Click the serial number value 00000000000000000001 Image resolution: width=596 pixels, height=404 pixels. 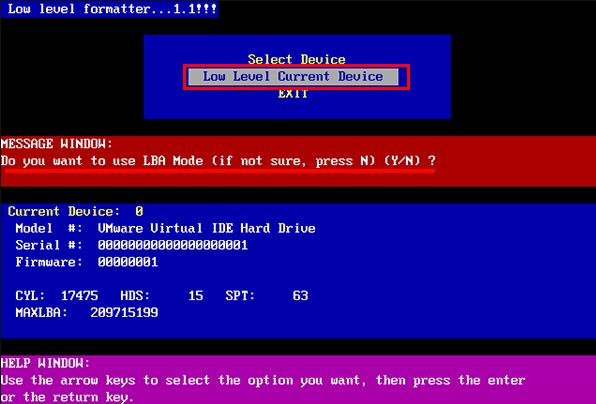coord(173,245)
